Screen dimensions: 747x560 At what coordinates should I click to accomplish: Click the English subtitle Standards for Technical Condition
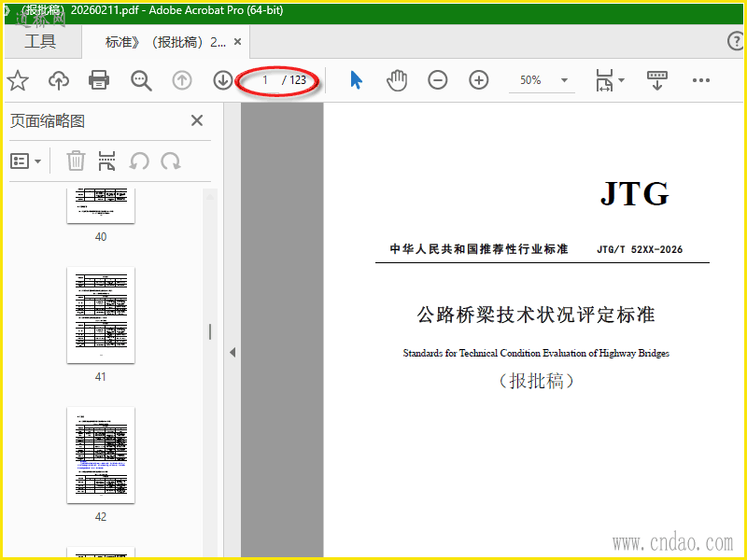click(x=536, y=353)
